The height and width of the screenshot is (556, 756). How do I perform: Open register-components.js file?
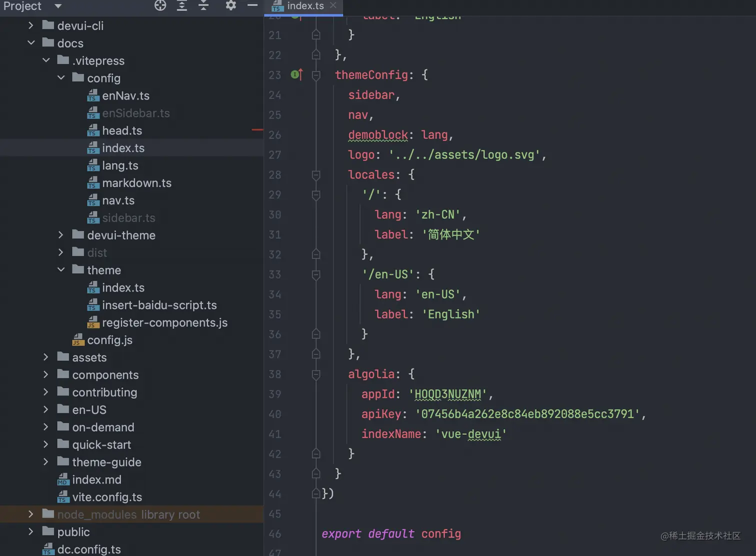(x=164, y=322)
